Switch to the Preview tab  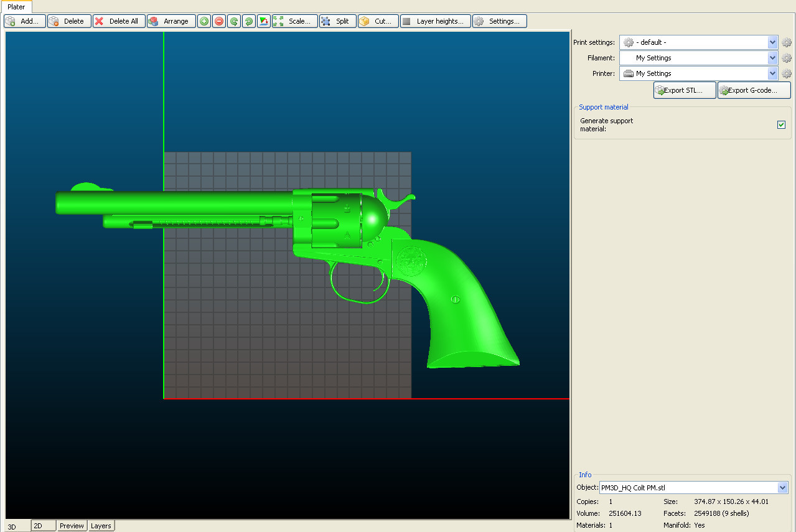72,526
